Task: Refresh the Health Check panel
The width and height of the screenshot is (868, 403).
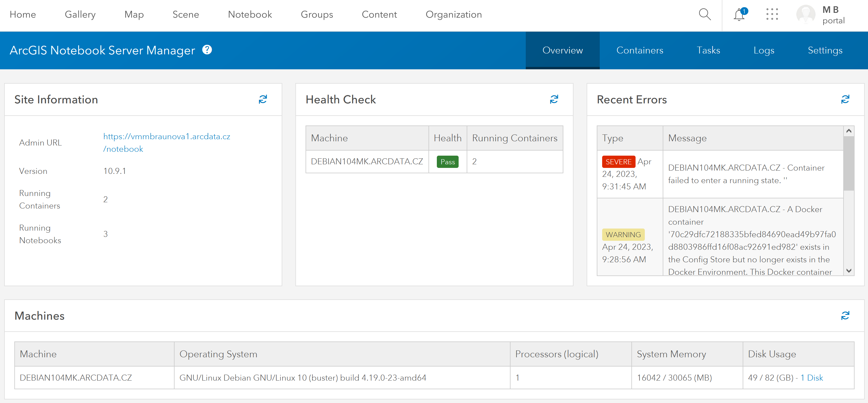Action: tap(554, 99)
